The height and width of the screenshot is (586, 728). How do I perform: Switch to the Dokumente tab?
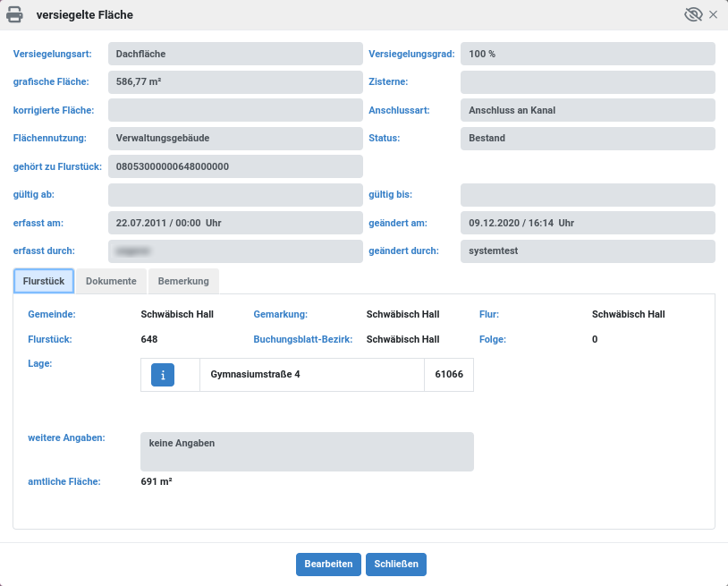pos(111,281)
